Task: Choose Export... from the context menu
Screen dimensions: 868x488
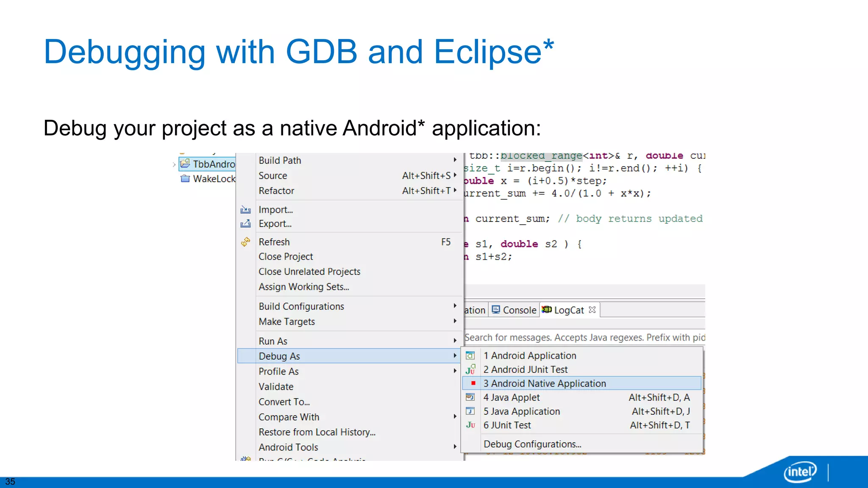Action: pyautogui.click(x=350, y=224)
